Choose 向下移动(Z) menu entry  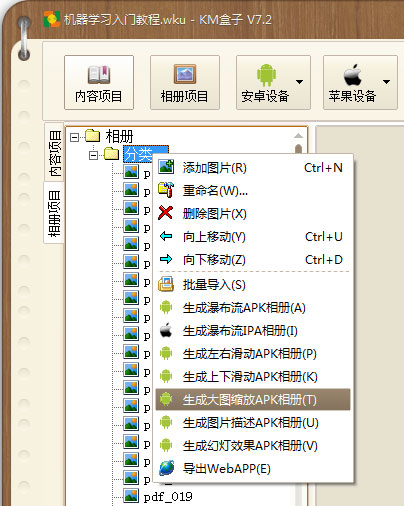[x=253, y=260]
